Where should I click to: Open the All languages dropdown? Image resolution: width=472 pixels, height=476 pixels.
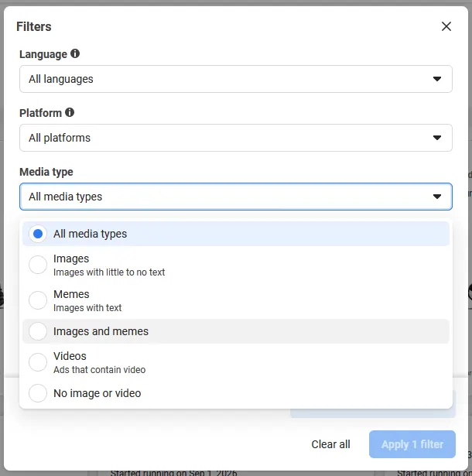[x=236, y=79]
